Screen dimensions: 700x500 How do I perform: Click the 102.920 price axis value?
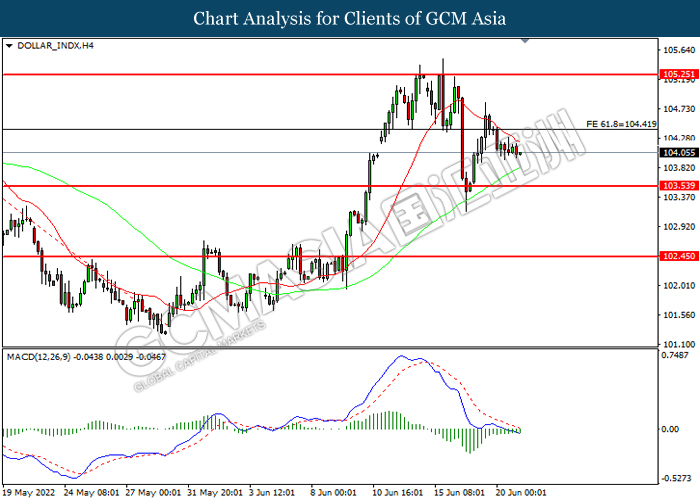[x=679, y=227]
